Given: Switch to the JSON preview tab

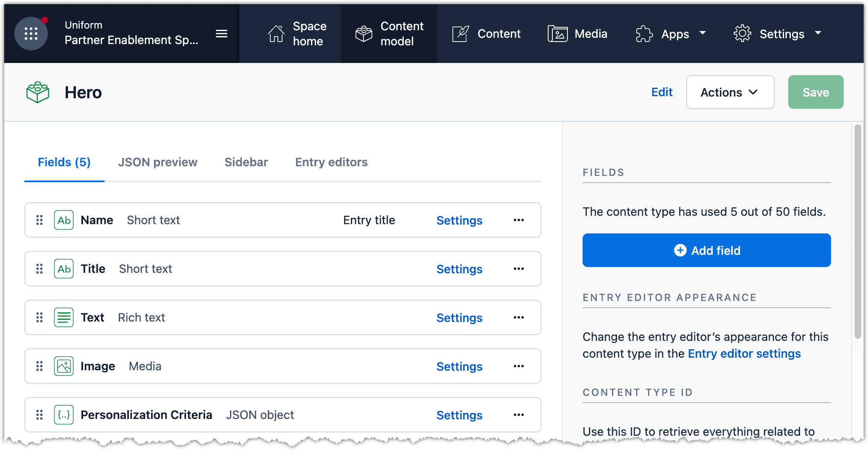Looking at the screenshot, I should point(157,162).
